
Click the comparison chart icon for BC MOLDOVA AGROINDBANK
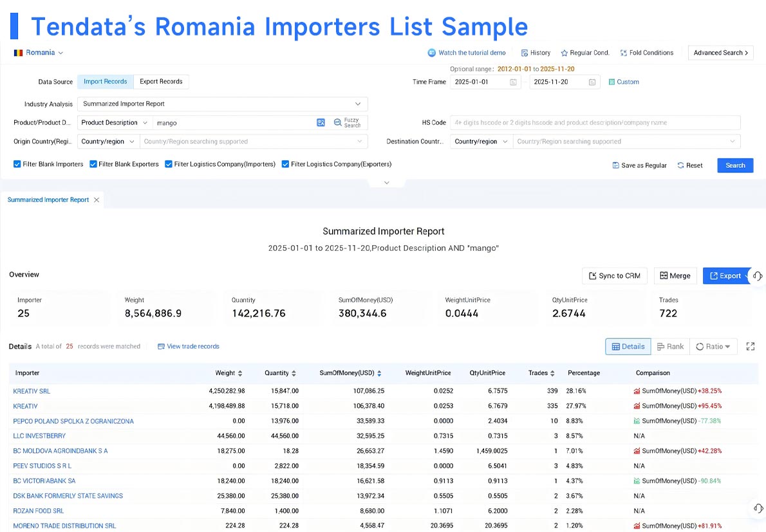[637, 451]
